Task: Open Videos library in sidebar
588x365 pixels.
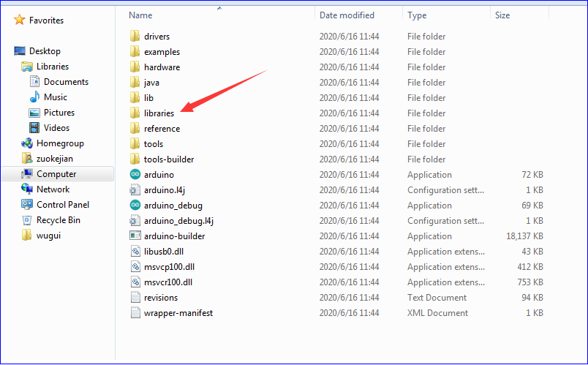Action: [56, 128]
